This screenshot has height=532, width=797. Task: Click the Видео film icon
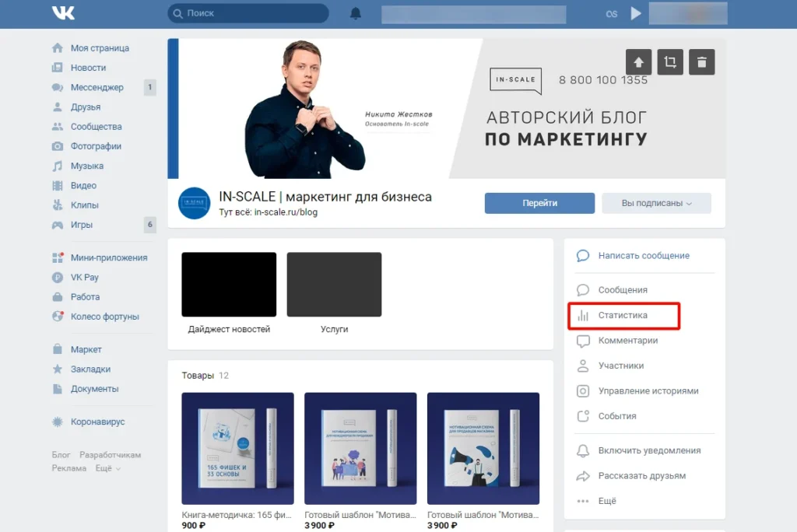(x=58, y=185)
